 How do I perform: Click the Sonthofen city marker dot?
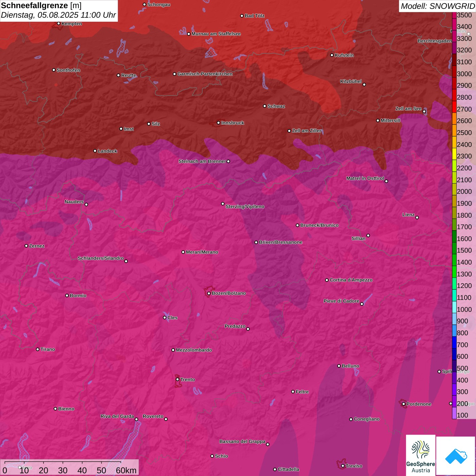coord(54,70)
